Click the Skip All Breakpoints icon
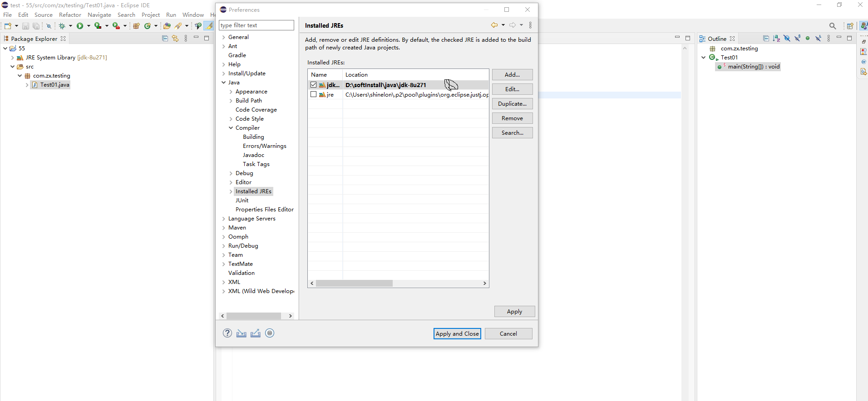Screen dimensions: 868x401 [49, 26]
